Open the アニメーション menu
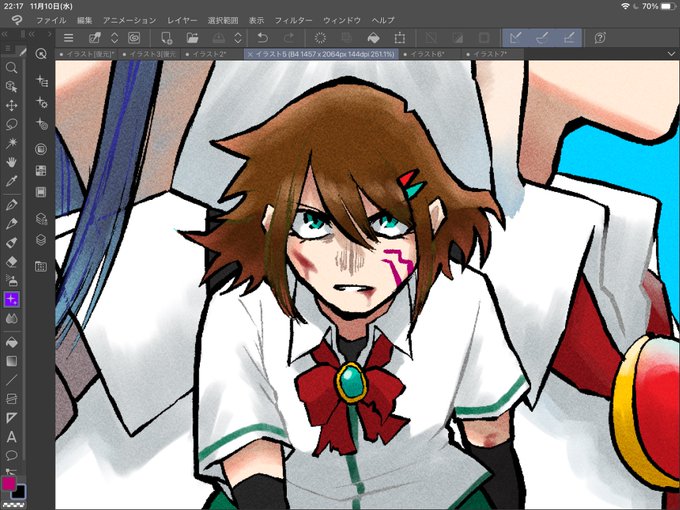This screenshot has width=680, height=510. click(130, 20)
